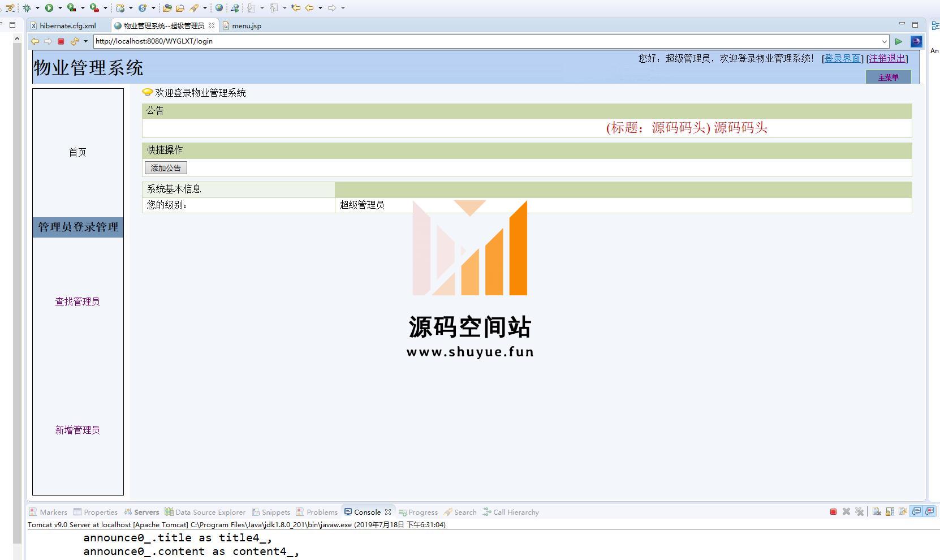Click the toolbar Back navigation arrow
The height and width of the screenshot is (560, 940).
coord(309,8)
